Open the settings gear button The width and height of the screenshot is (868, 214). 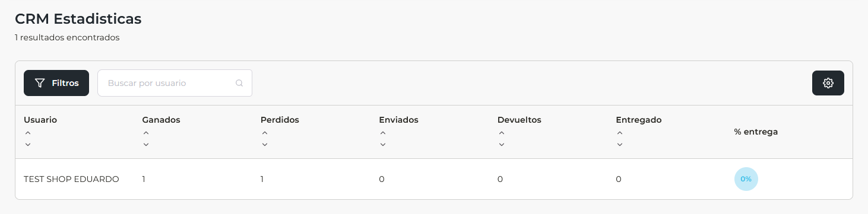(x=828, y=83)
